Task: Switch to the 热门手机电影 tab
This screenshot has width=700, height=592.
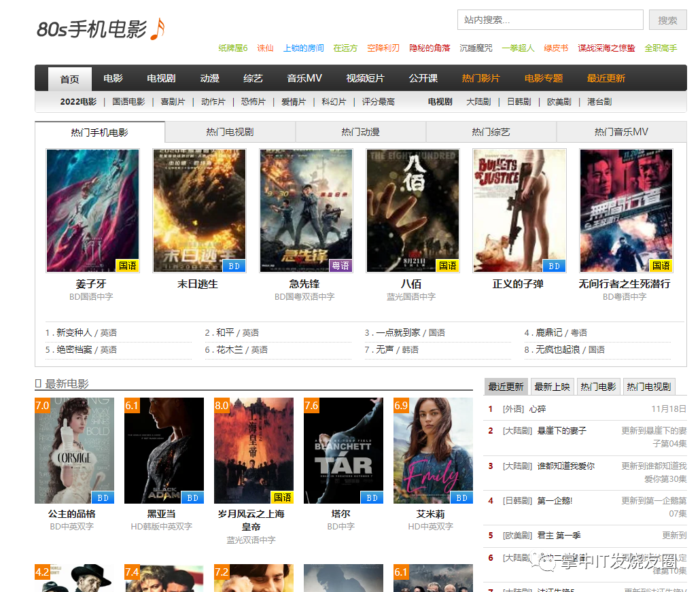Action: coord(99,132)
